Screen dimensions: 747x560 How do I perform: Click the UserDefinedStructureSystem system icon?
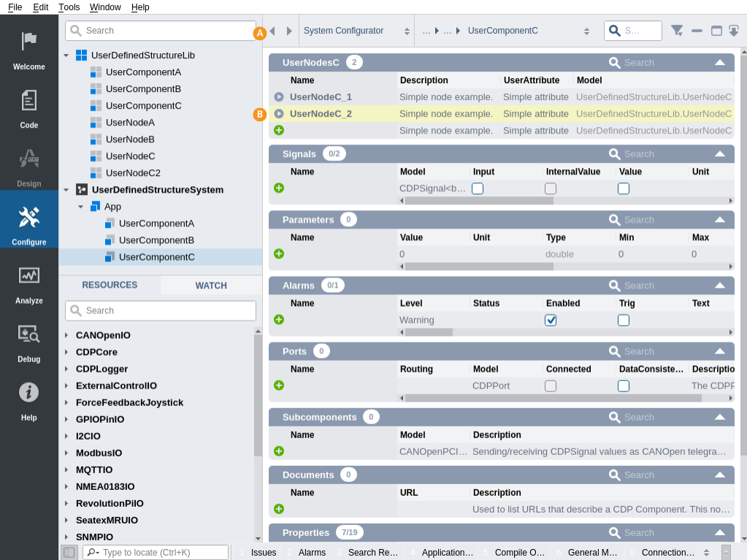(82, 190)
